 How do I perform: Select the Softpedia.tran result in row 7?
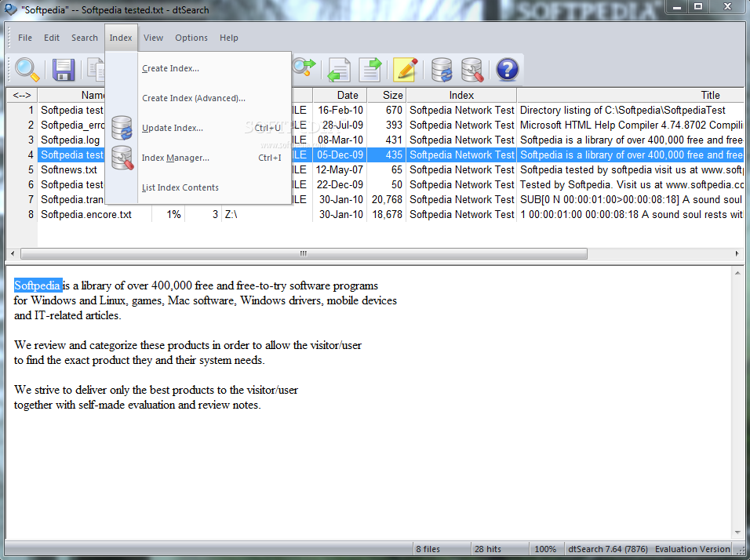[x=376, y=199]
